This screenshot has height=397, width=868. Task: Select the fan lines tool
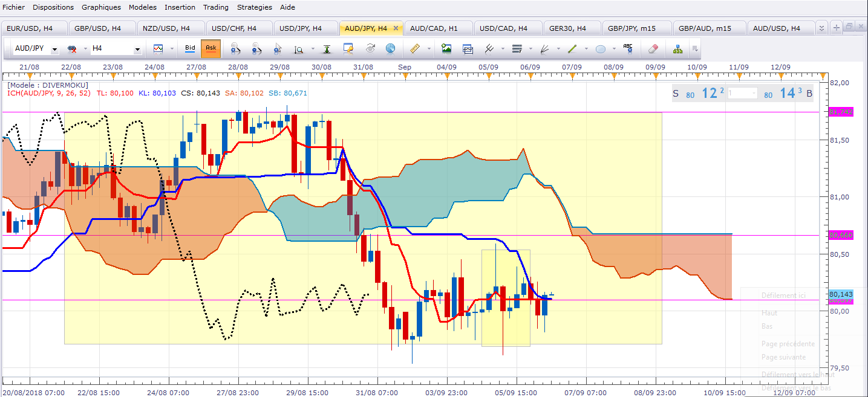(544, 49)
